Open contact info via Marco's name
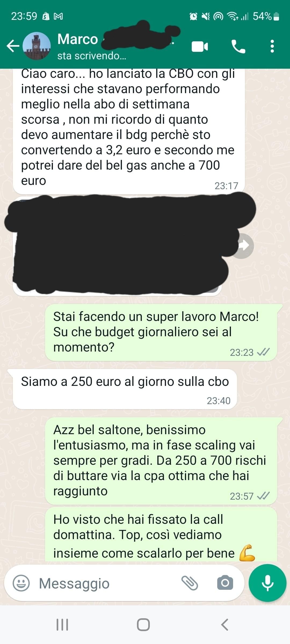Viewport: 290px width, 644px height. point(78,39)
